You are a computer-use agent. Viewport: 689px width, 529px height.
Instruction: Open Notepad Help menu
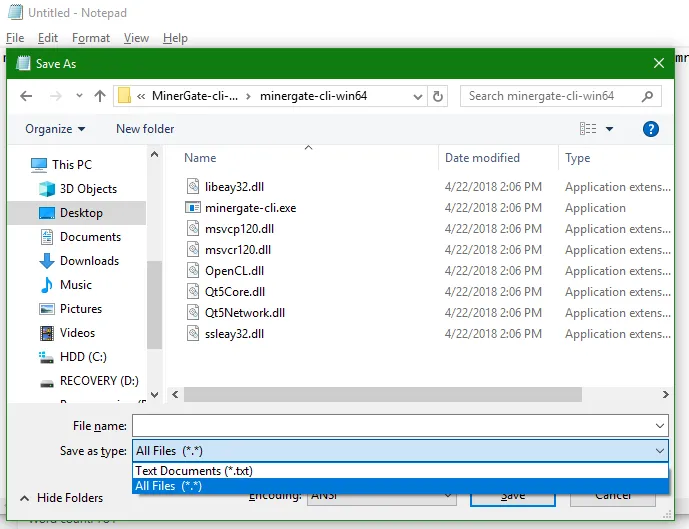pos(175,38)
